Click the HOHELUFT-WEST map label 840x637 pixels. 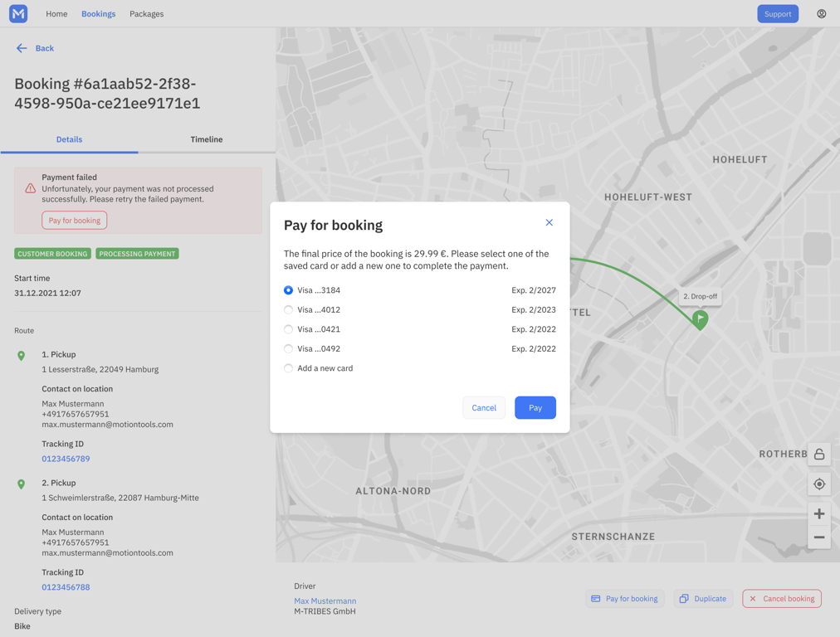click(648, 197)
